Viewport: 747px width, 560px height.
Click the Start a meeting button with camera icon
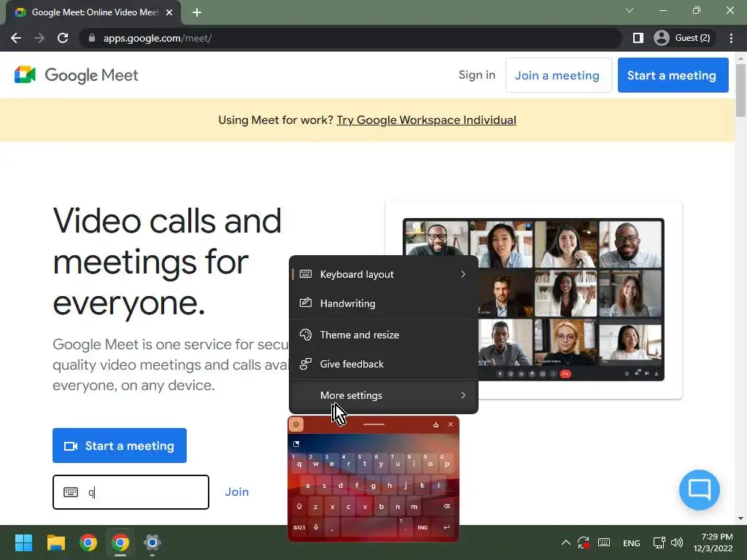tap(120, 446)
